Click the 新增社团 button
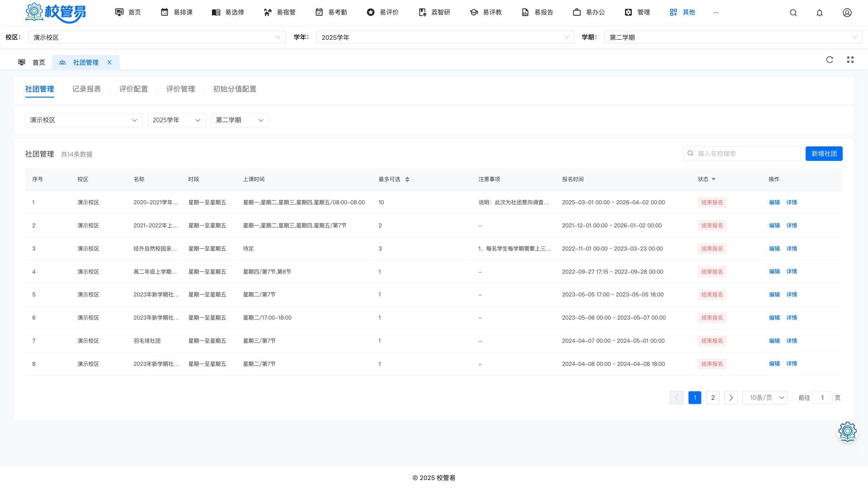 point(824,154)
